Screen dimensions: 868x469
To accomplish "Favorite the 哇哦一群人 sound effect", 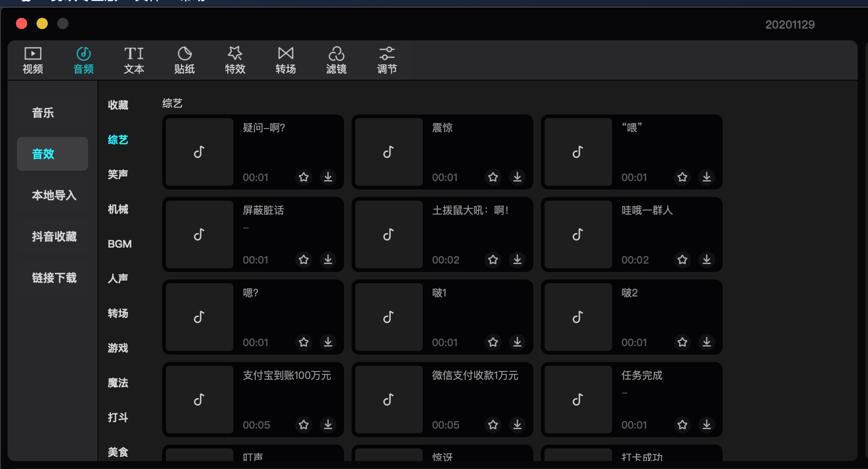I will [682, 259].
